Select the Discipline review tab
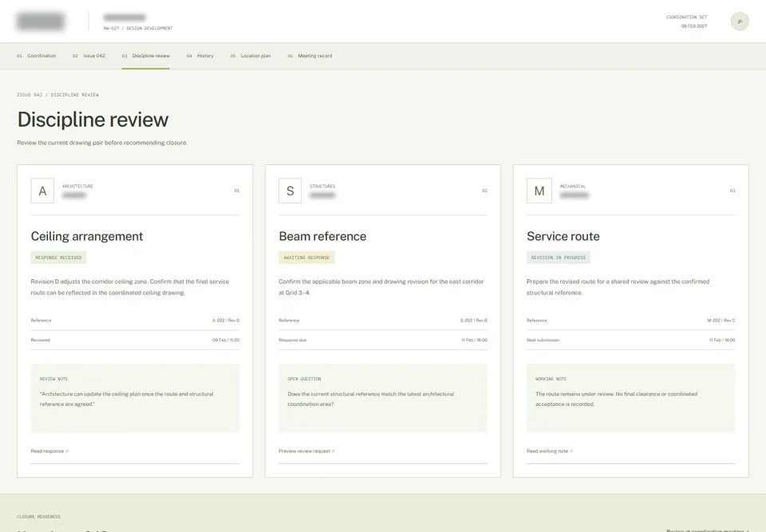This screenshot has height=532, width=766. point(146,56)
